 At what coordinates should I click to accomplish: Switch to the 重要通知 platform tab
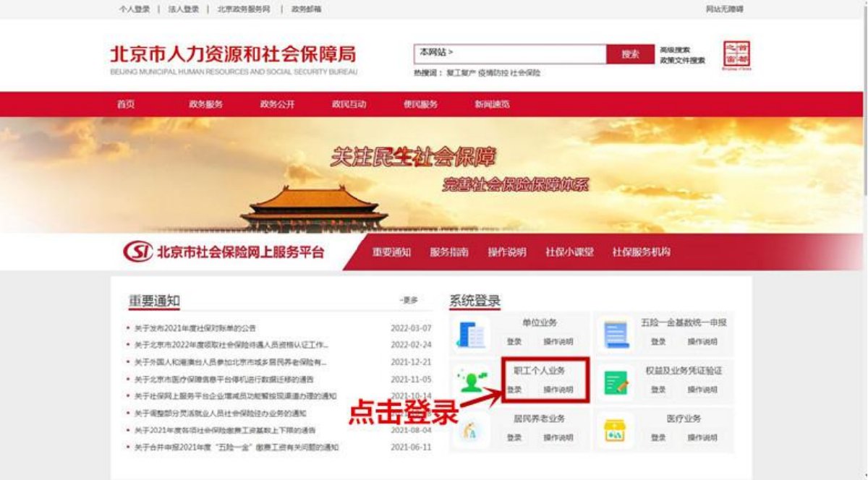click(392, 252)
